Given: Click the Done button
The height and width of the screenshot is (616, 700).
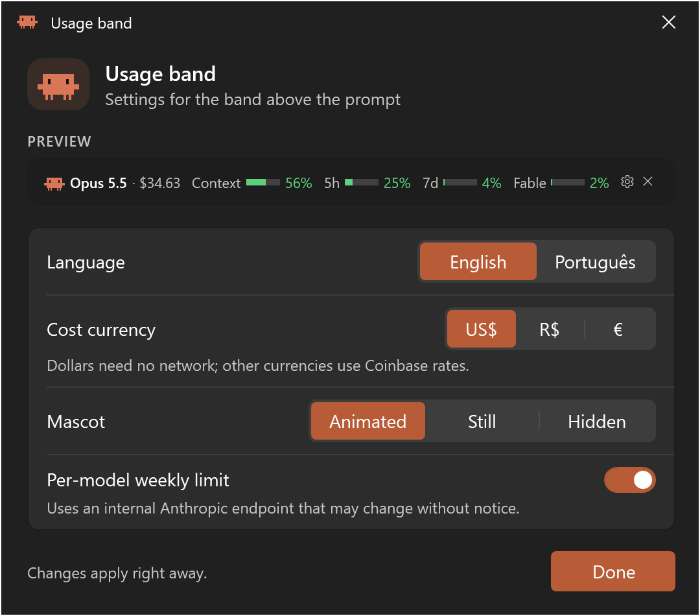Looking at the screenshot, I should [613, 572].
